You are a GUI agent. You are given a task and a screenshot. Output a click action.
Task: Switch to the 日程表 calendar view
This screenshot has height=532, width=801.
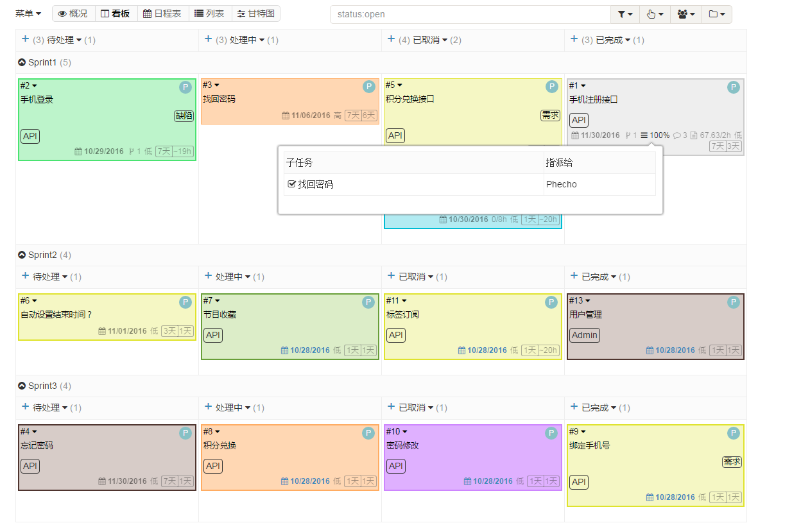[x=162, y=13]
